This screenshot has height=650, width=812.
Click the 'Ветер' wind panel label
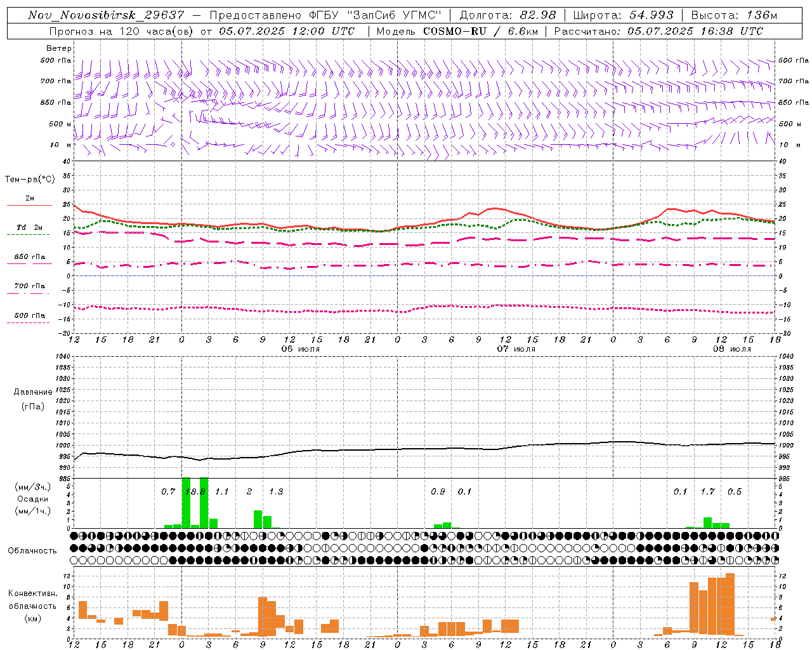(59, 48)
